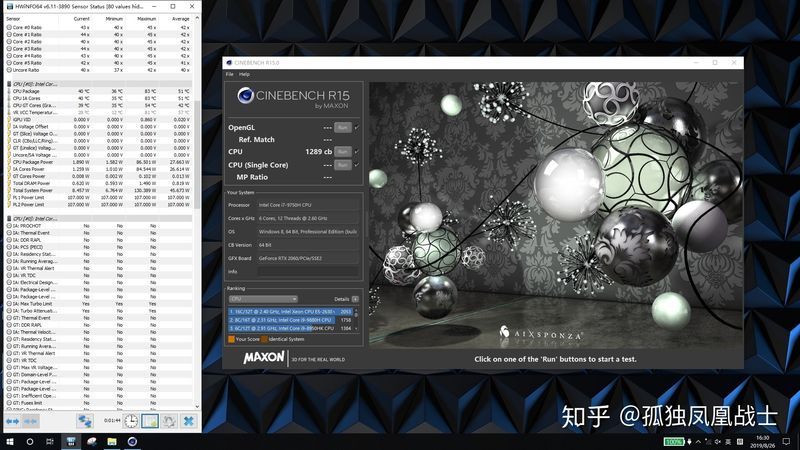Viewport: 800px width, 450px height.
Task: Open Cortana search circle on taskbar
Action: (30, 441)
